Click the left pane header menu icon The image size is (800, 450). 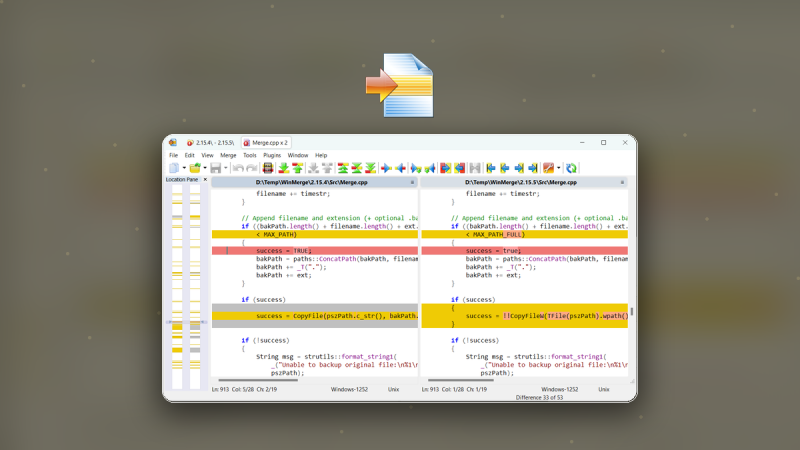click(412, 182)
